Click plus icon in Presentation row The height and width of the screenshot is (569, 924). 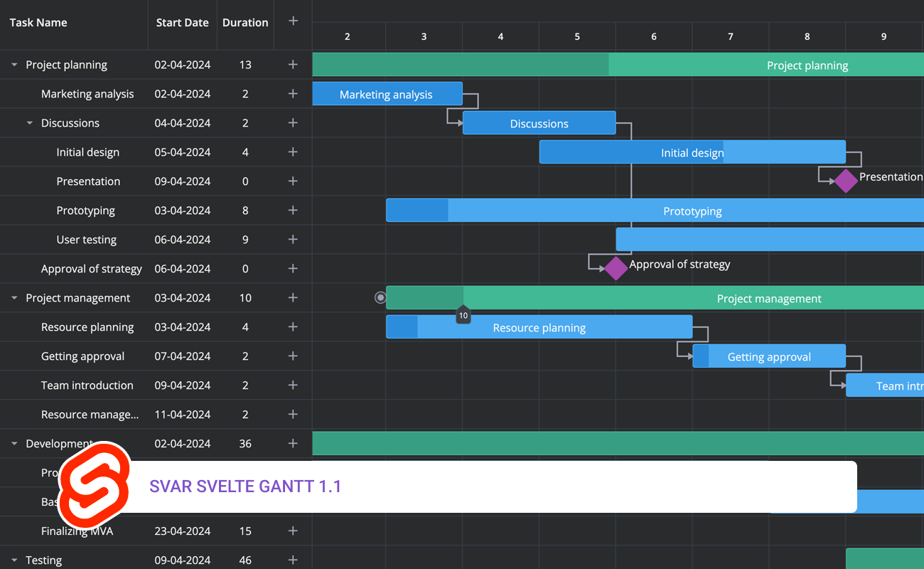click(x=293, y=181)
